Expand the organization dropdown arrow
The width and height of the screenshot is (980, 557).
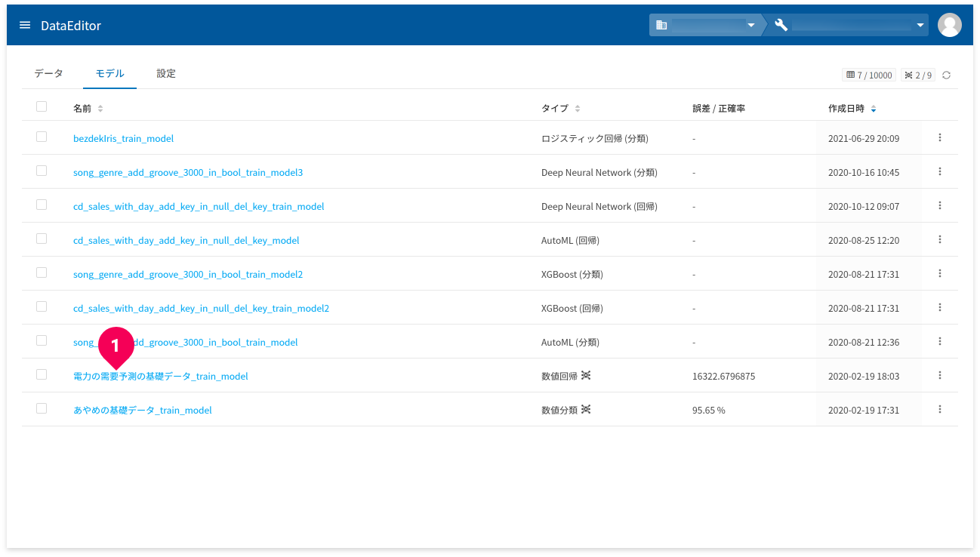tap(750, 26)
